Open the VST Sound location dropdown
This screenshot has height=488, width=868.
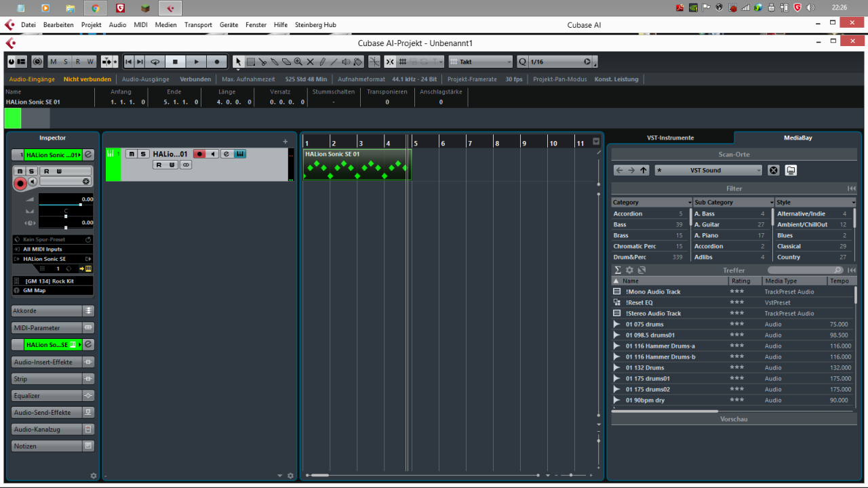(709, 170)
